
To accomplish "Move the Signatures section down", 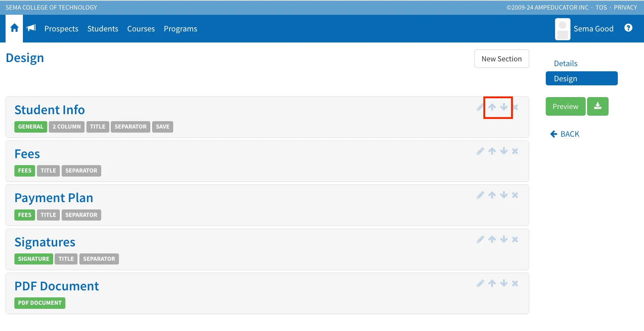I will pyautogui.click(x=504, y=239).
